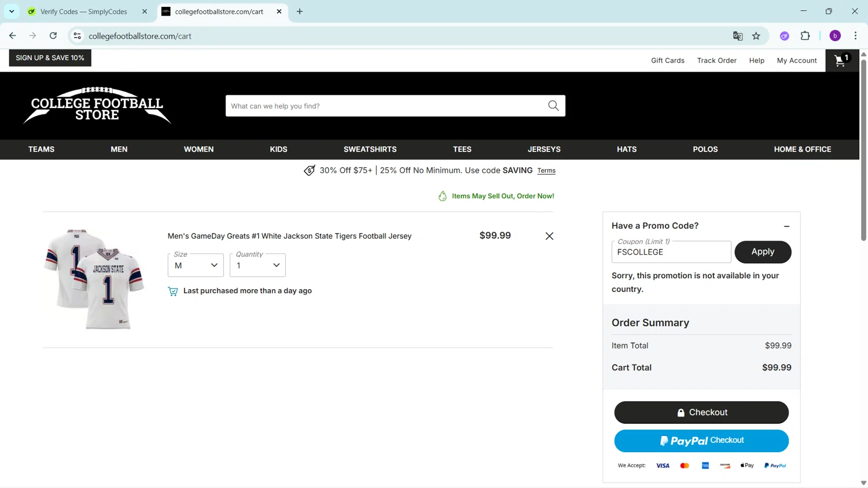Open the JERSEYS menu
The image size is (868, 488).
(x=544, y=149)
